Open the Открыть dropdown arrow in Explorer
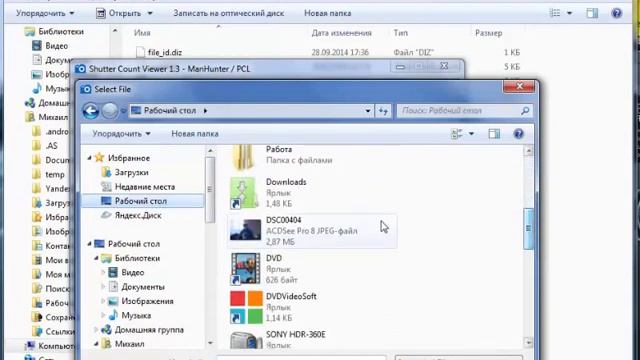Screen dimensions: 640x360 pyautogui.click(x=150, y=13)
